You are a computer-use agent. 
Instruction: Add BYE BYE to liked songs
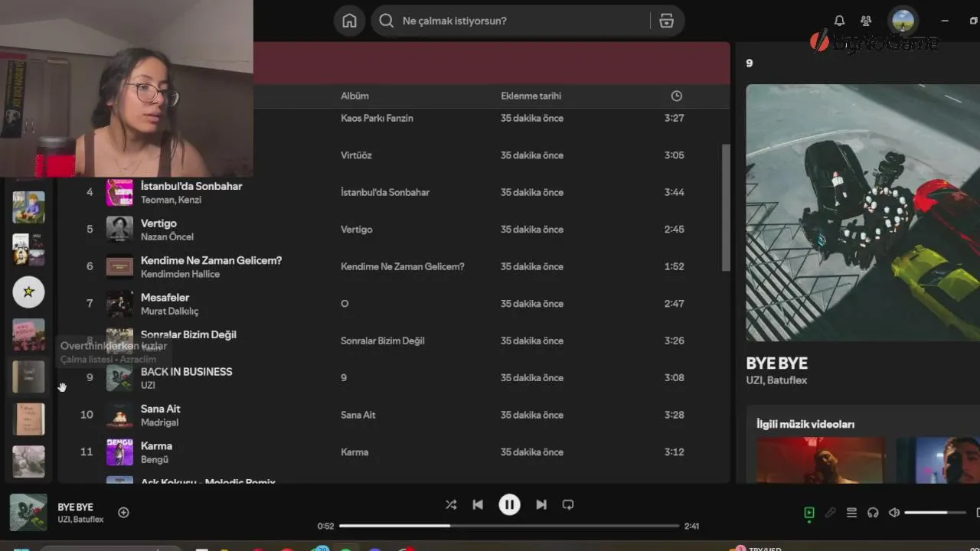[123, 513]
